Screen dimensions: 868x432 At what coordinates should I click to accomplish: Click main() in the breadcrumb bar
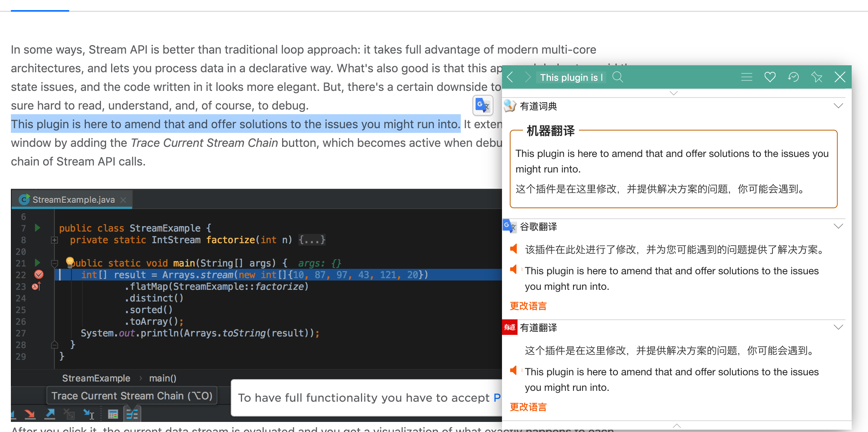pos(162,378)
